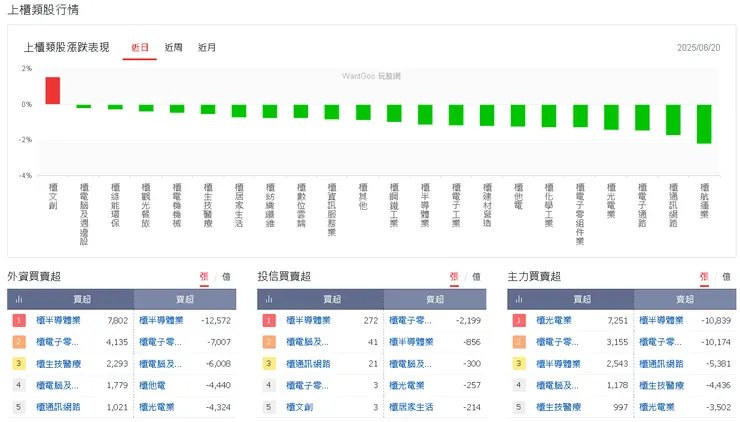
Task: Open 櫃生技醫療 in 主力 賣超 column
Action: [661, 385]
